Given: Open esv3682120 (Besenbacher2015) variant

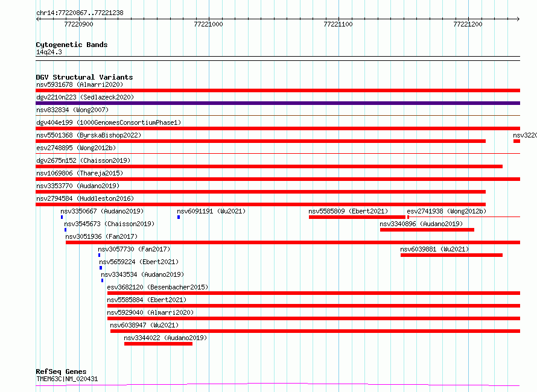Looking at the screenshot, I should 157,287.
